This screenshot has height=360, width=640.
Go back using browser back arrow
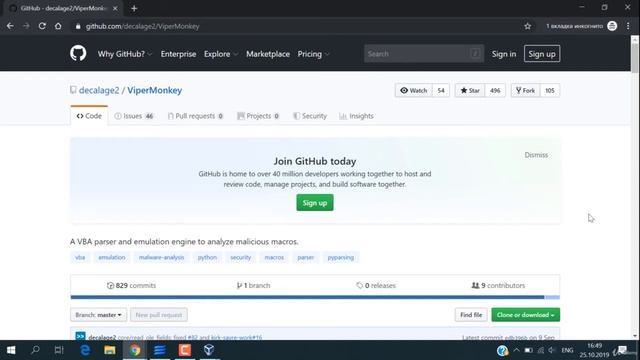click(10, 26)
